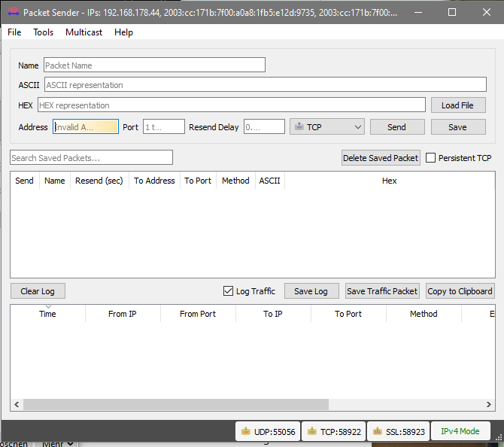Click Delete Saved Packet button
The height and width of the screenshot is (447, 504).
(381, 158)
